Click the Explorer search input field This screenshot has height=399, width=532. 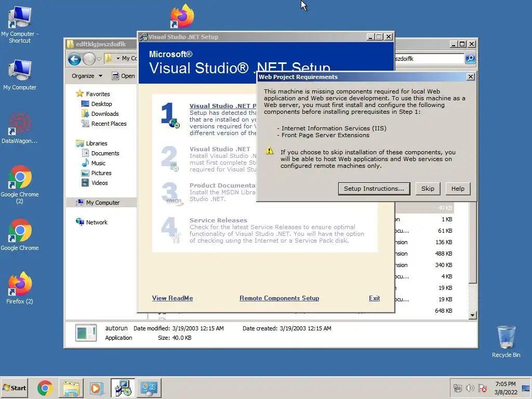[x=430, y=58]
